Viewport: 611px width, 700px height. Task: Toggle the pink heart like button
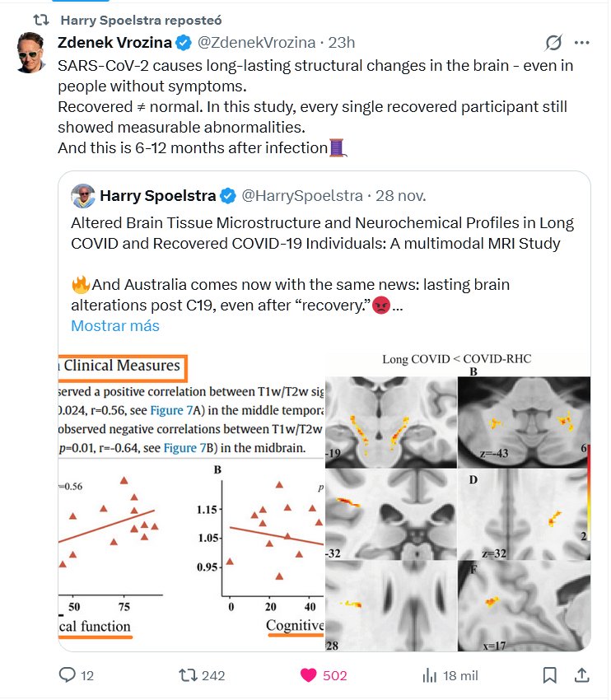tap(309, 675)
